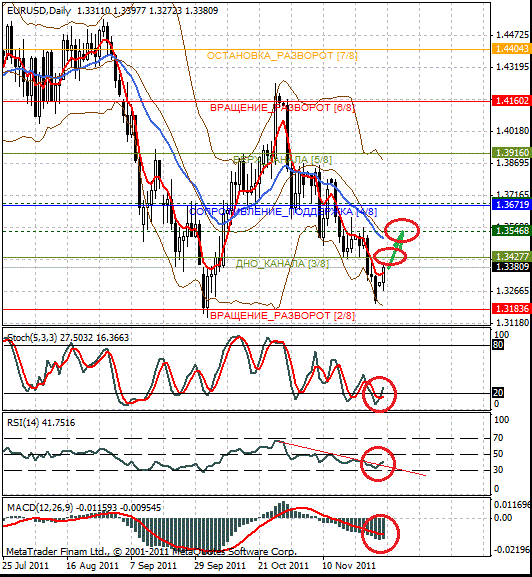
Task: Select the Stoch(5,3,3) indicator label
Action: [32, 337]
